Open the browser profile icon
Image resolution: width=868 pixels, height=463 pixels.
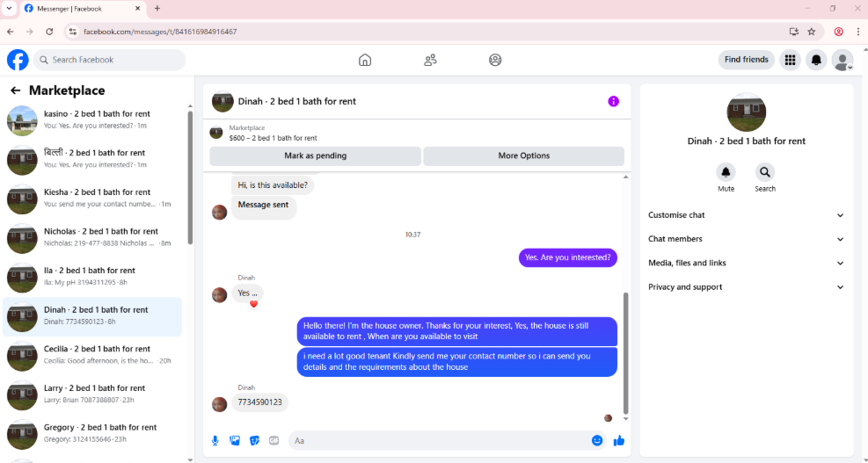pos(839,32)
